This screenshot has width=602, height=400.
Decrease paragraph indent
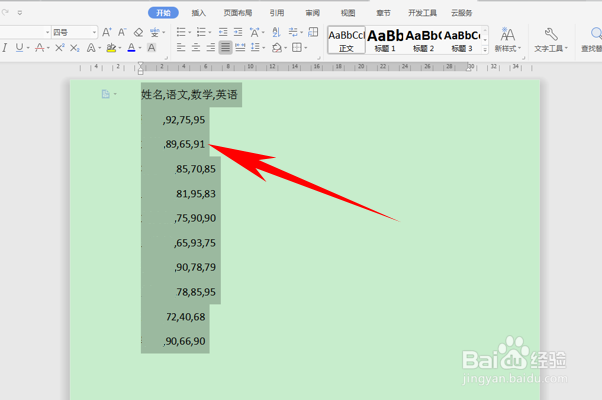223,32
